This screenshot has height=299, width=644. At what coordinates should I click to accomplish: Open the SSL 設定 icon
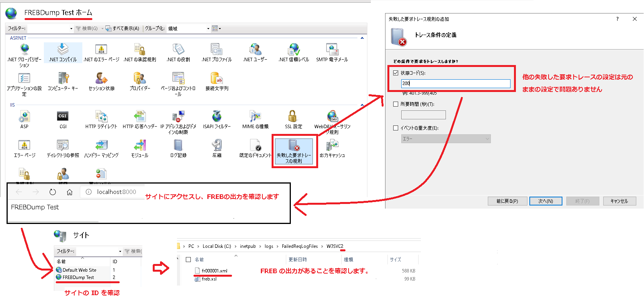[x=293, y=119]
